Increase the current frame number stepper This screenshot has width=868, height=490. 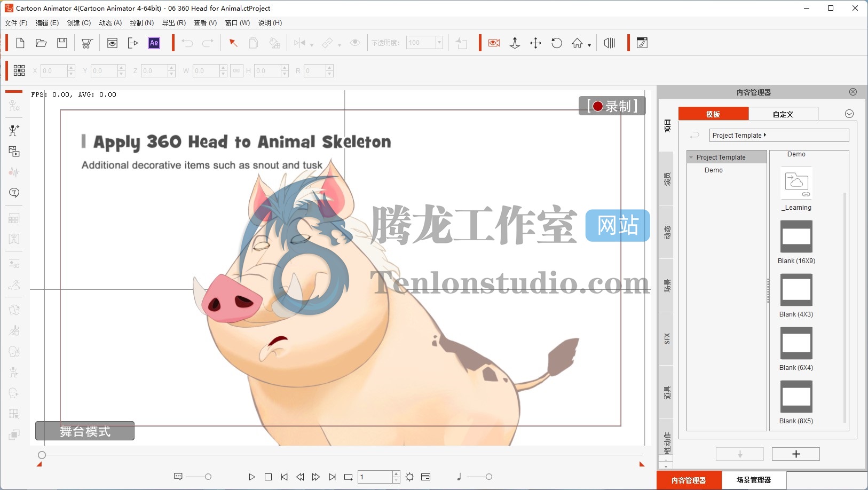(x=396, y=474)
